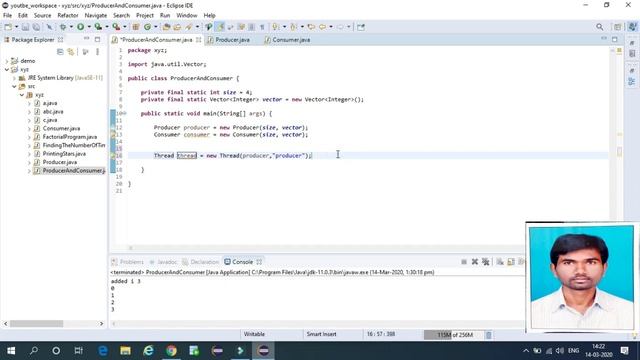640x360 pixels.
Task: Maximize the Package Explorer panel
Action: coord(97,39)
